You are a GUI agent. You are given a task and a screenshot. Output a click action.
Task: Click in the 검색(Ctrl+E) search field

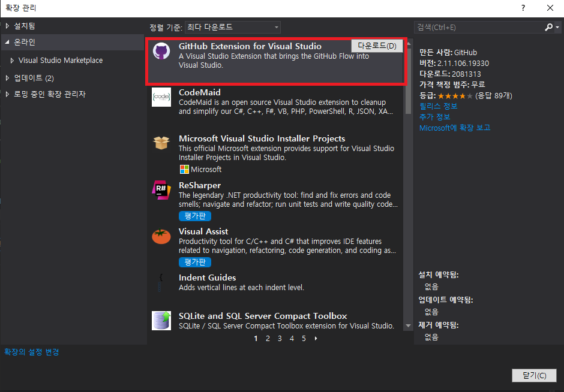479,28
